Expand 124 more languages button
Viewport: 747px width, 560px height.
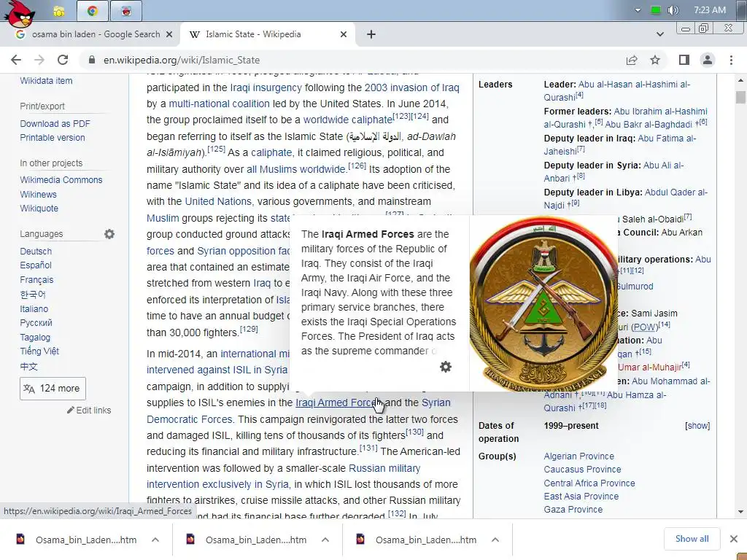pos(53,389)
